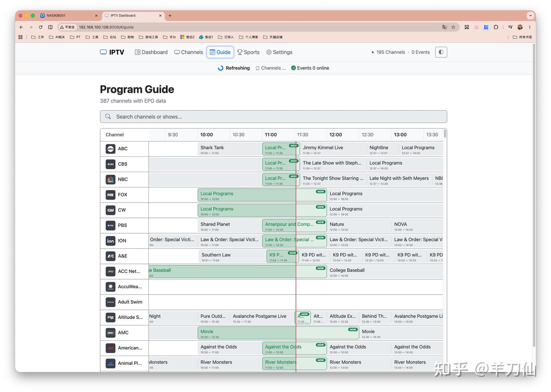Viewport: 551px width, 392px height.
Task: Click the AMC channel logo
Action: pos(111,332)
